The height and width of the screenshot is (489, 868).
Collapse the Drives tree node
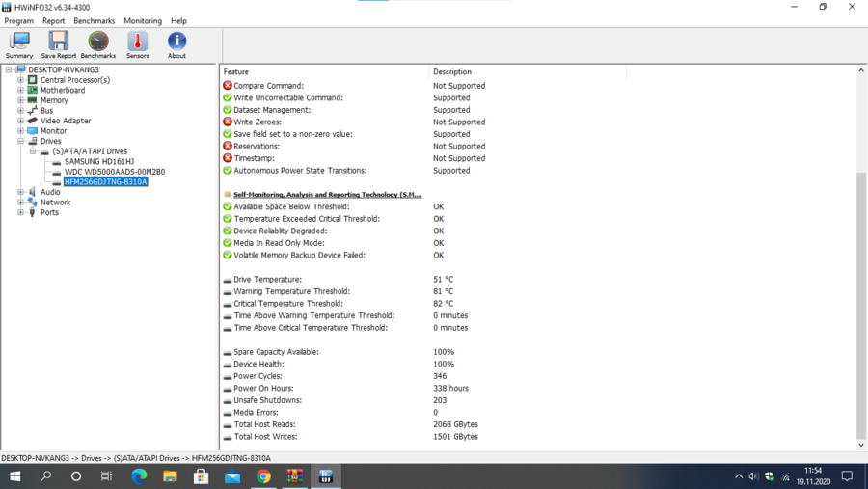pyautogui.click(x=20, y=141)
